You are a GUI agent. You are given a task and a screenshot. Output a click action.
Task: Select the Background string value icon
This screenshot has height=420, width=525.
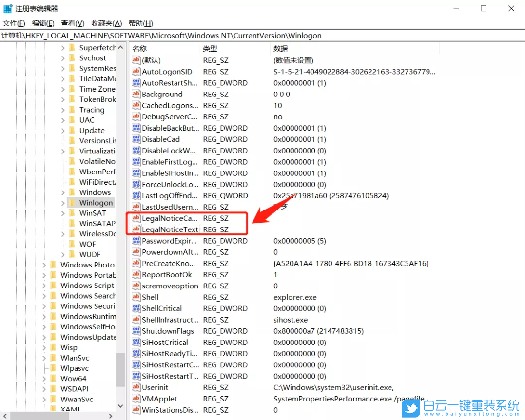pyautogui.click(x=136, y=94)
